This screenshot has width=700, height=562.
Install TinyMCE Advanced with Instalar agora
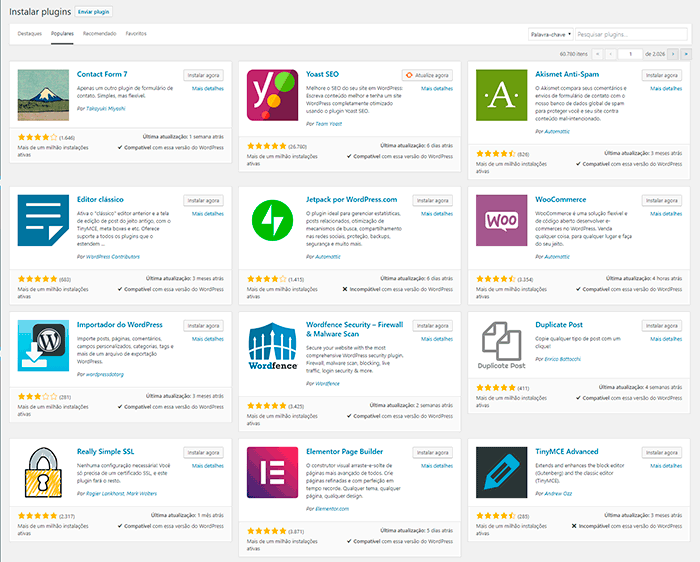662,453
